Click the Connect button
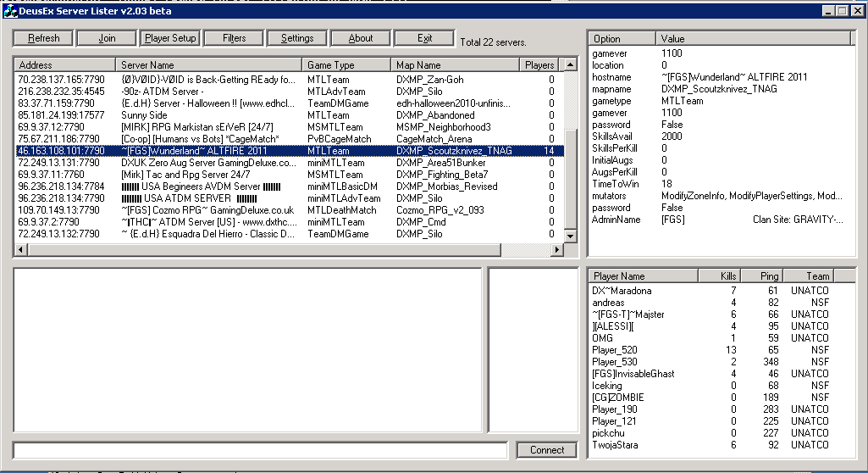Image resolution: width=868 pixels, height=473 pixels. (x=546, y=450)
